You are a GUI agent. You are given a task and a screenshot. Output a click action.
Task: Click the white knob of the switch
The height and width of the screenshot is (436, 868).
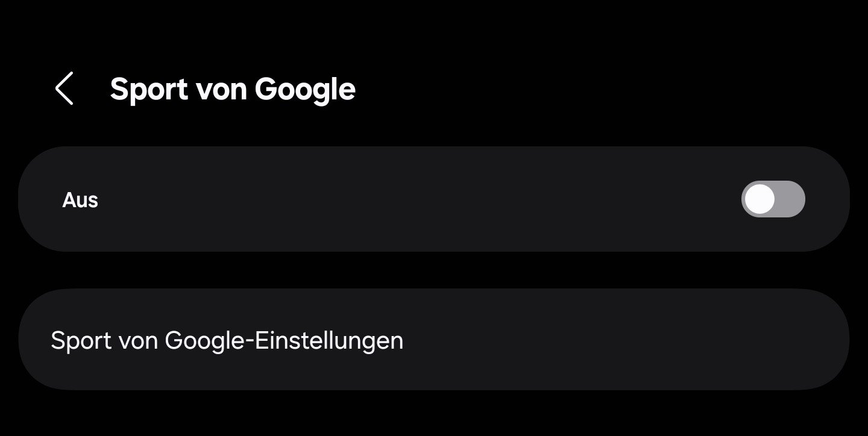coord(759,199)
